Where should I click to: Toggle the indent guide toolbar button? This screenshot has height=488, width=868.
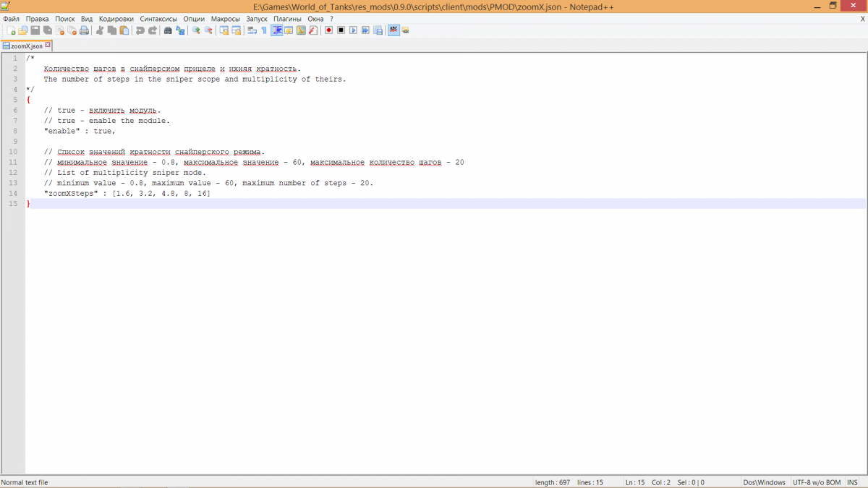click(276, 30)
